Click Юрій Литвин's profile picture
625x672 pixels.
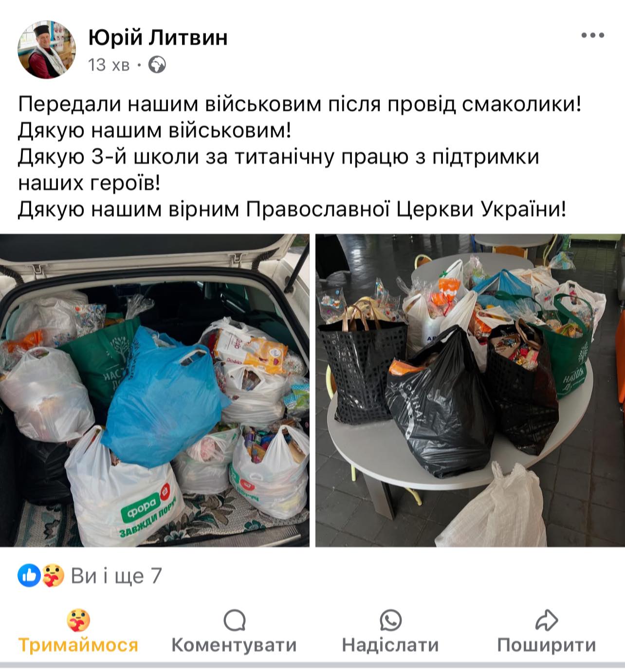click(x=47, y=49)
